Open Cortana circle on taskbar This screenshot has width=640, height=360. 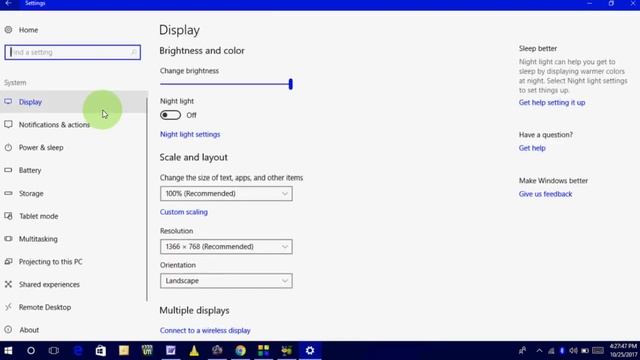pyautogui.click(x=31, y=351)
